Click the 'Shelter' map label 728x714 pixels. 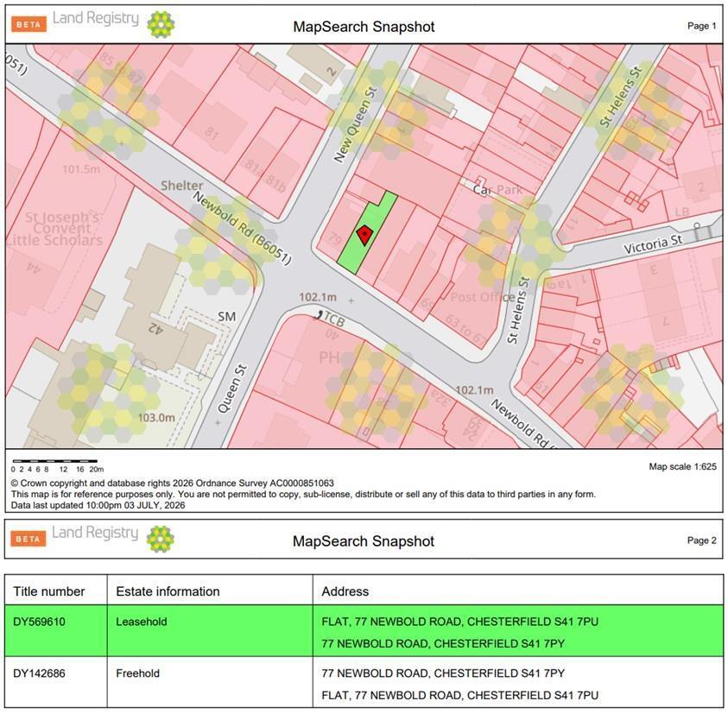click(182, 186)
